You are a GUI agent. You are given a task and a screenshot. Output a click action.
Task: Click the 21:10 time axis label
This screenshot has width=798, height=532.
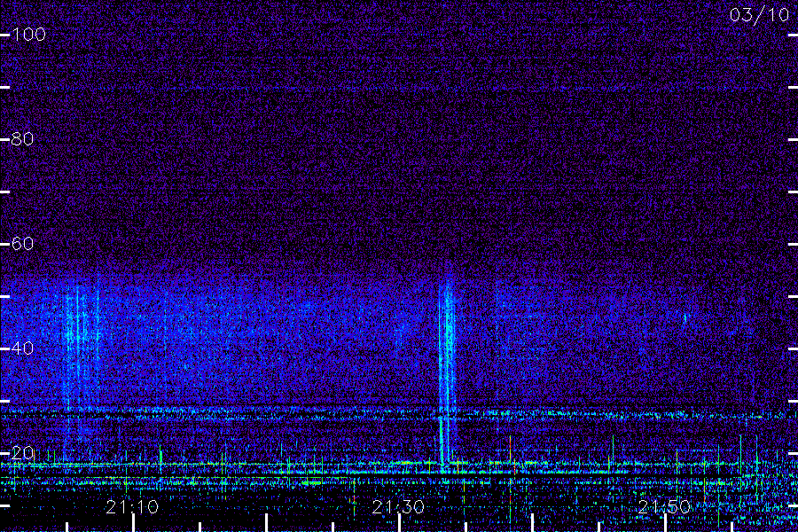coord(132,507)
